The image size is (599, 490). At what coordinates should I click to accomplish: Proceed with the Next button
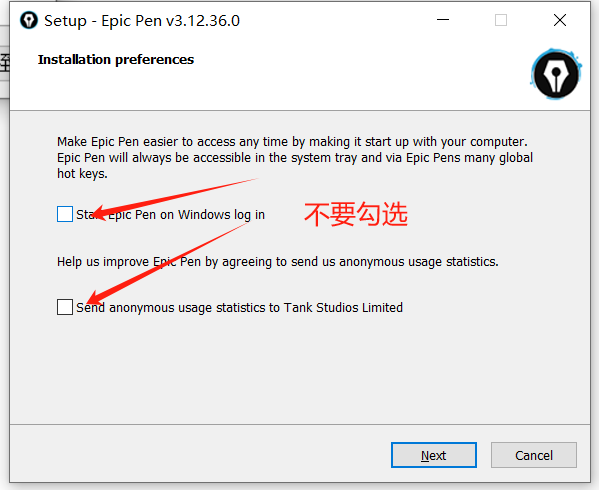[x=434, y=455]
